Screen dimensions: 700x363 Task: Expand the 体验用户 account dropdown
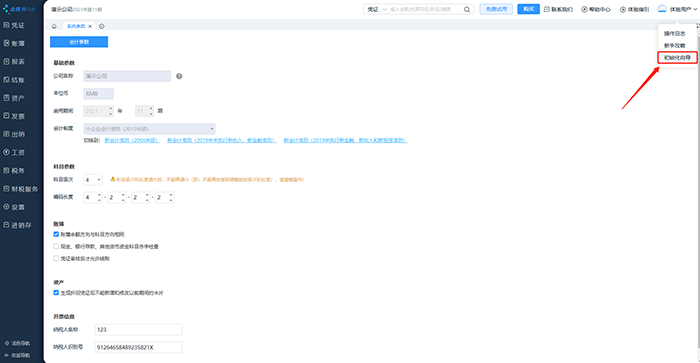[677, 9]
